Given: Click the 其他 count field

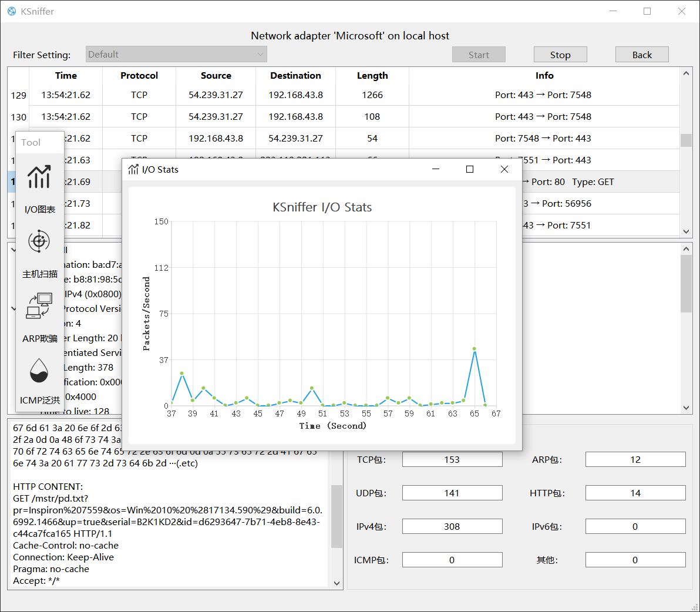Looking at the screenshot, I should [635, 560].
